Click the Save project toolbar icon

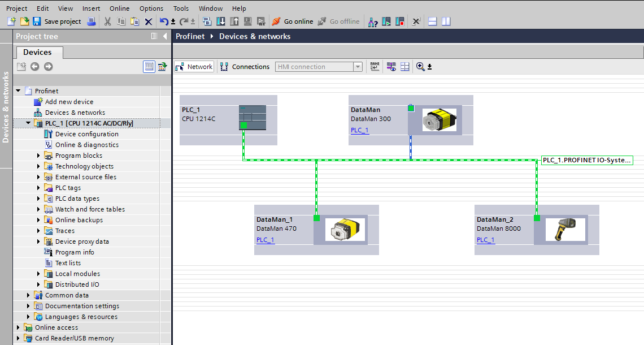coord(37,21)
